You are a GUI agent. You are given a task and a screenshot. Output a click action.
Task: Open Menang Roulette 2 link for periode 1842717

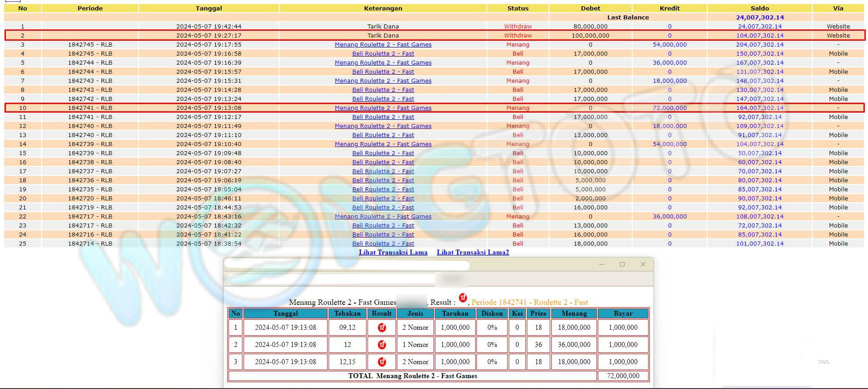point(383,216)
